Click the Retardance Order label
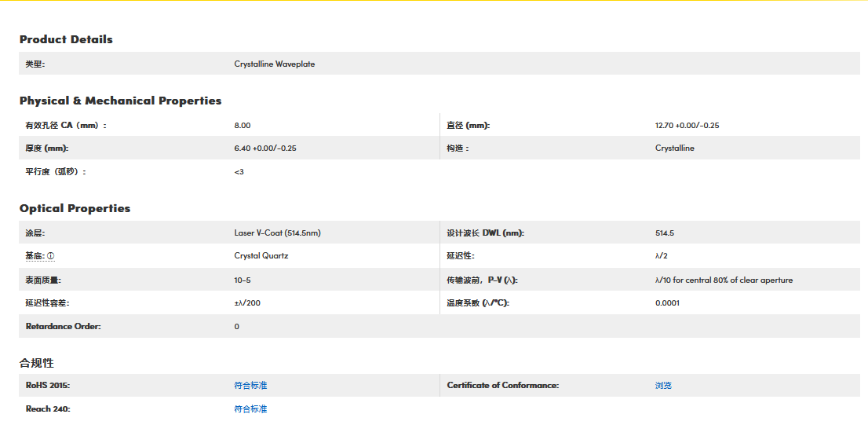This screenshot has height=436, width=868. (63, 327)
